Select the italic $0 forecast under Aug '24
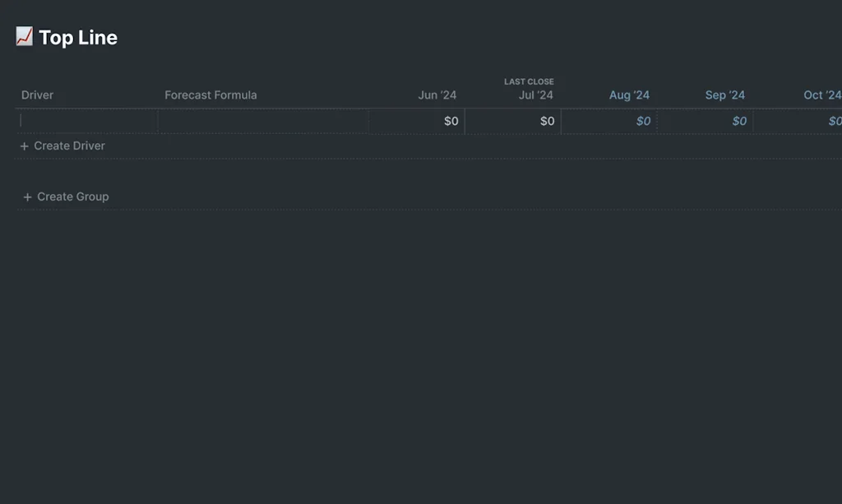 (x=643, y=121)
